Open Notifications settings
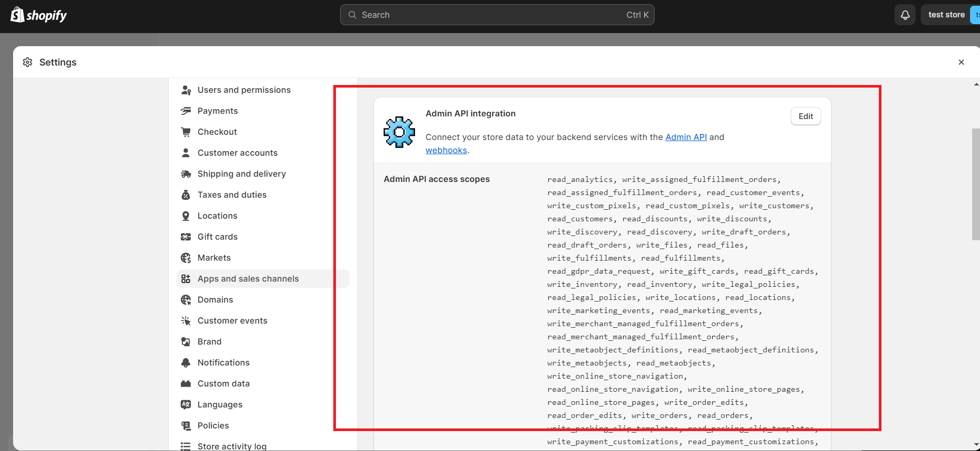This screenshot has width=980, height=451. (263, 363)
